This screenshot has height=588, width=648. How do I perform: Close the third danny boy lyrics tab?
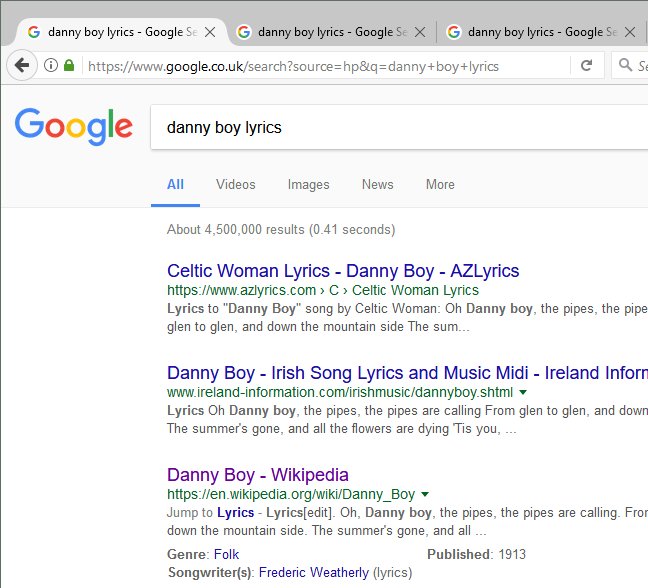point(630,32)
